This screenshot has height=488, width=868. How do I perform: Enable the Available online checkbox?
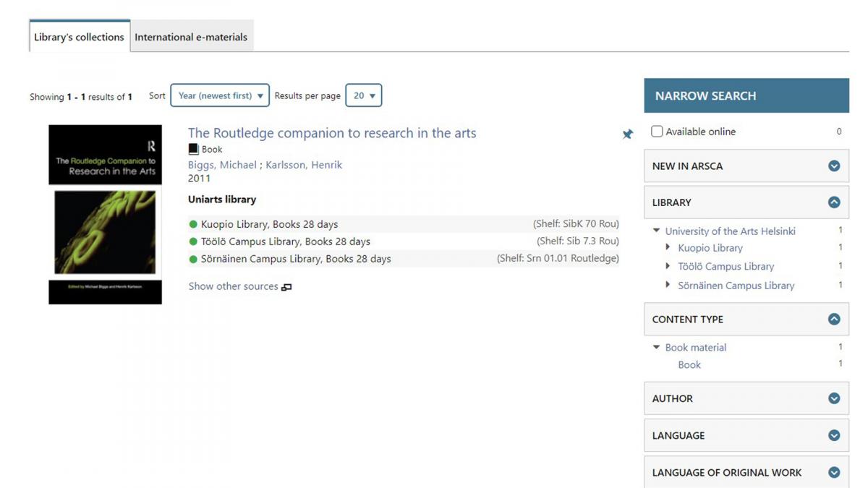pos(657,132)
